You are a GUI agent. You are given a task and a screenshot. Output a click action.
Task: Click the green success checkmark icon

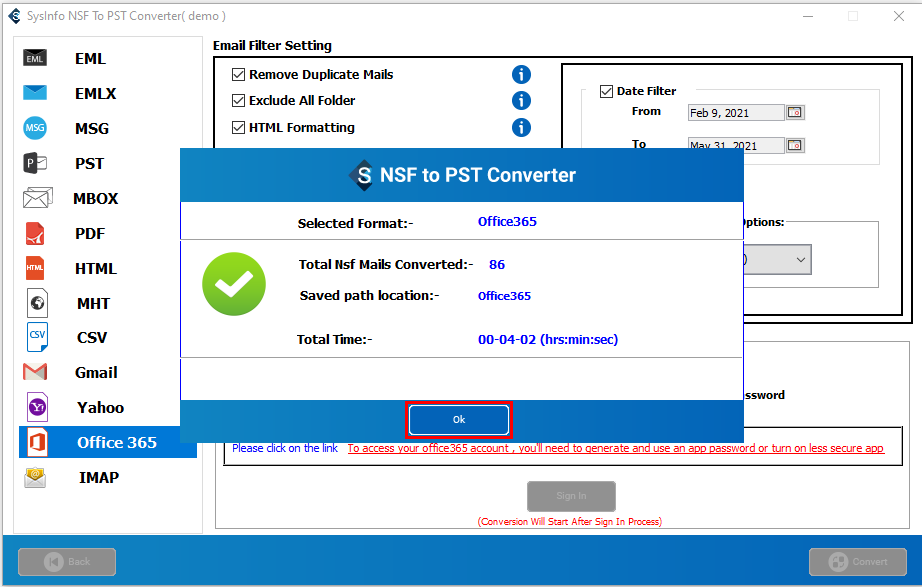(x=233, y=284)
